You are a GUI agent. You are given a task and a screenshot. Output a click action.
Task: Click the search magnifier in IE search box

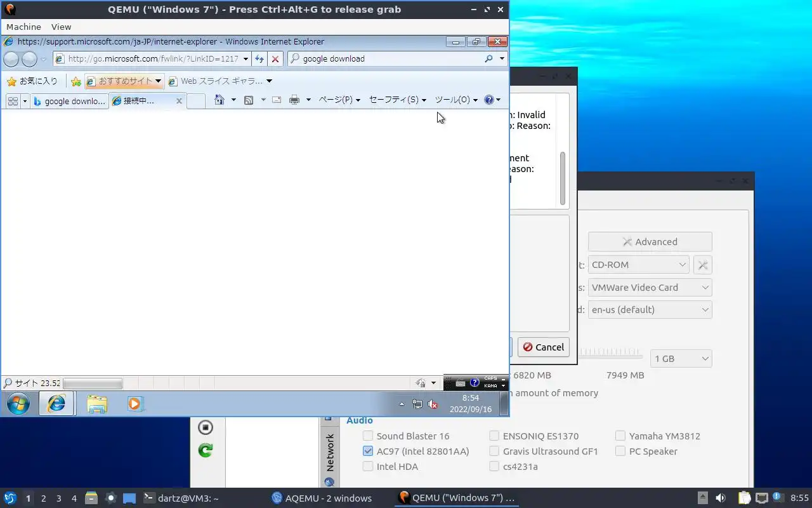tap(488, 58)
